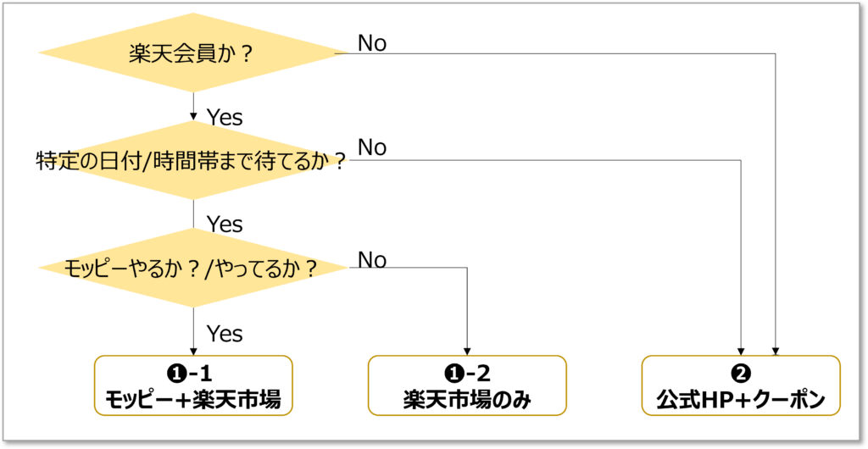Screen dimensions: 868x449
Task: Click the Yes label below 楽天会員か？
Action: click(x=225, y=118)
